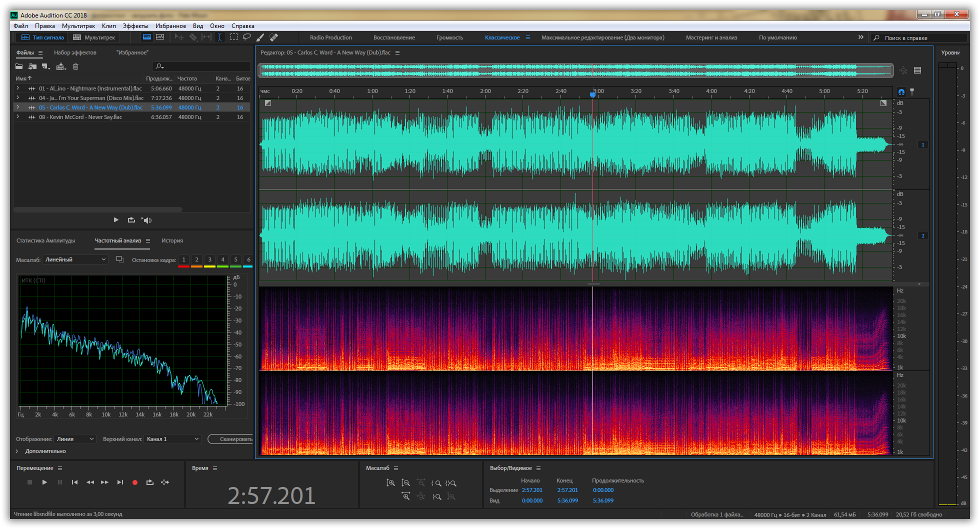Move playhead to previous marker
Image resolution: width=980 pixels, height=529 pixels.
click(74, 482)
